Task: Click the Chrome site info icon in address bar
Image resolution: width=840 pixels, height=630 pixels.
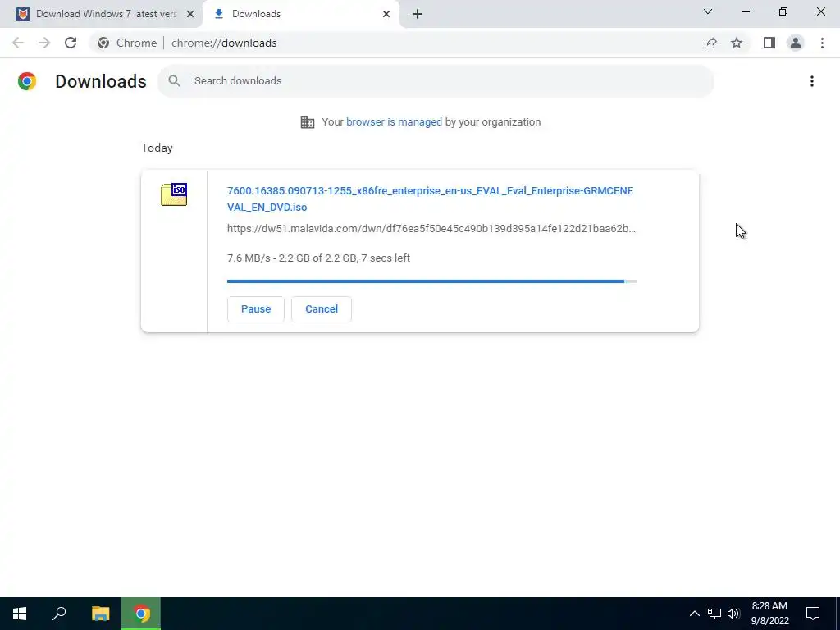Action: [103, 43]
